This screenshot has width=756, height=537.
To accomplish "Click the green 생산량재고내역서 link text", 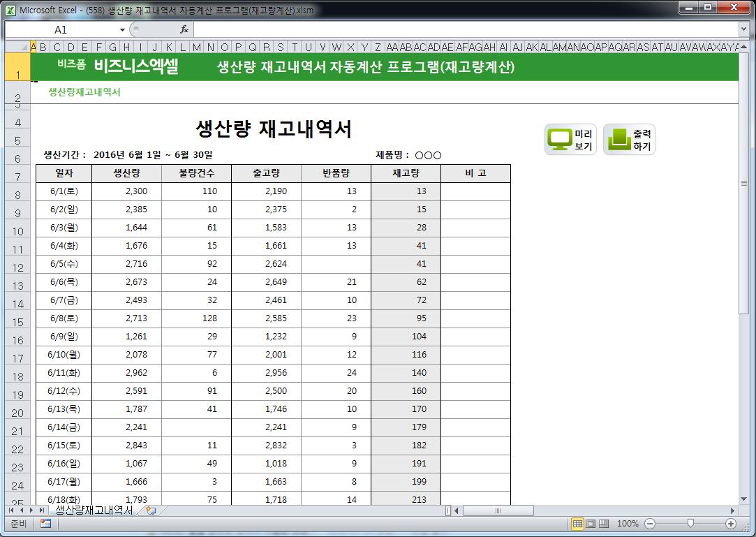I will [x=84, y=92].
